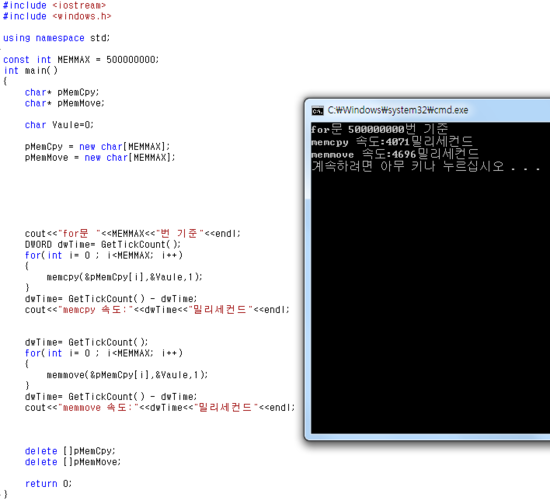This screenshot has height=504, width=550.
Task: Click the 'int main()' line
Action: [31, 70]
